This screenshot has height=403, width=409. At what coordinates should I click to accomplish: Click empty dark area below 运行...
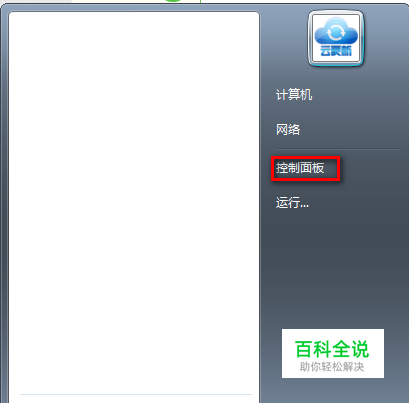point(333,267)
